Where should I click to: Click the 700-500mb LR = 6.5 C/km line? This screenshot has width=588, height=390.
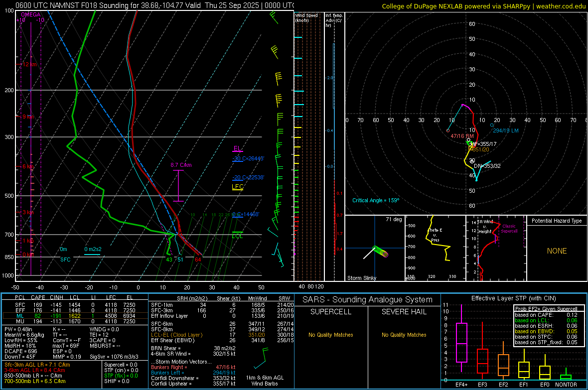pyautogui.click(x=35, y=381)
